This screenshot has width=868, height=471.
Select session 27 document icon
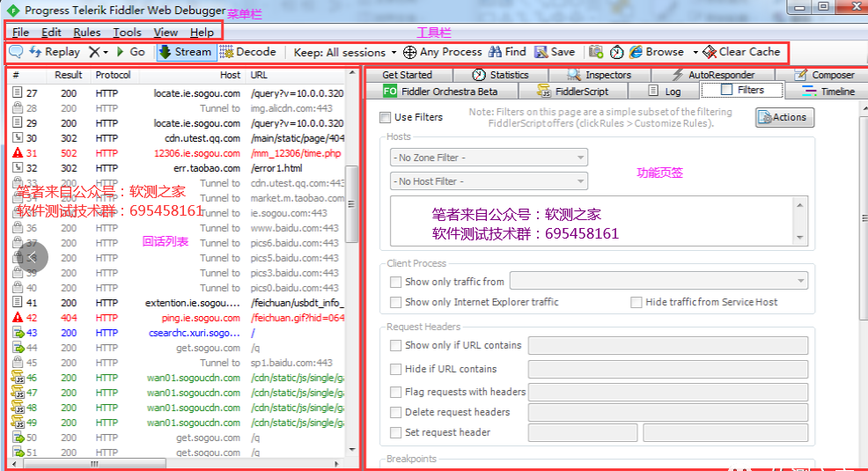tap(18, 93)
